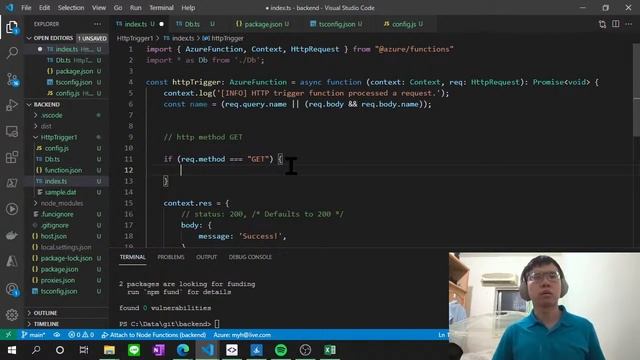Expand the .vscode folder
The width and height of the screenshot is (640, 360).
(51, 116)
